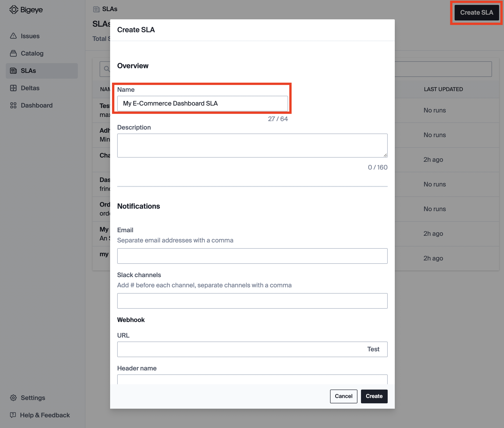Click the Email addresses input field

(x=252, y=256)
